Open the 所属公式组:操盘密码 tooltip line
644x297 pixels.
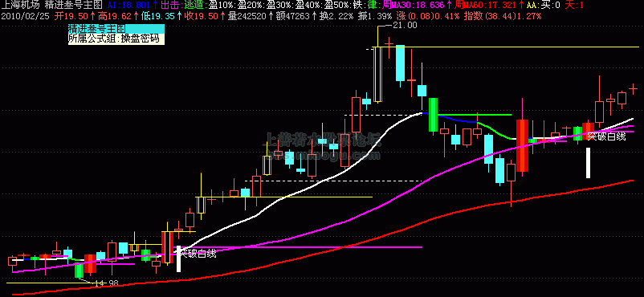click(x=116, y=39)
